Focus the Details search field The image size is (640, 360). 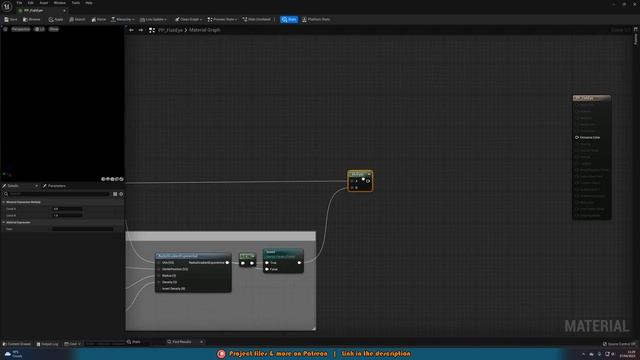[x=57, y=194]
